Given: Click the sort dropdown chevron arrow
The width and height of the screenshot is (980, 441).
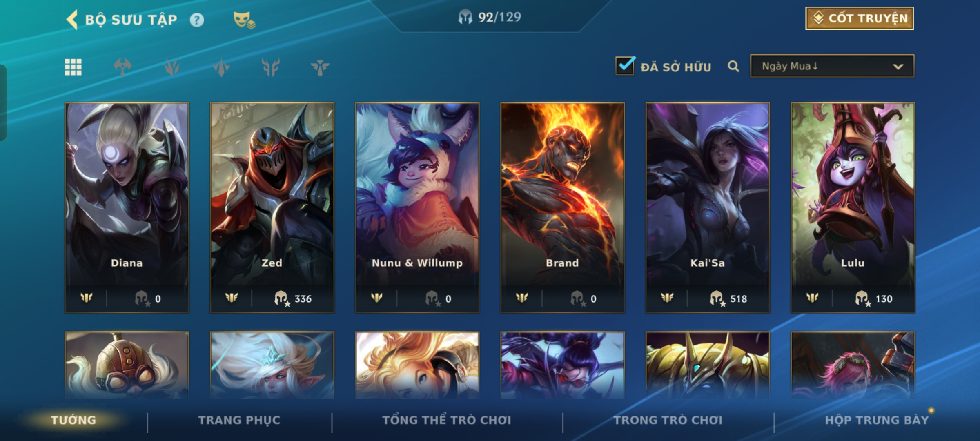Looking at the screenshot, I should [x=898, y=67].
